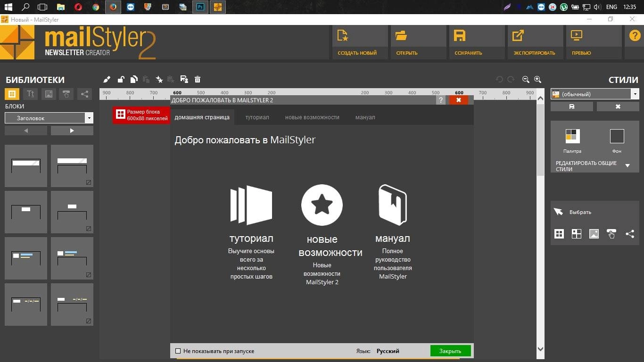Screen dimensions: 644x362
Task: Switch to домашняя страница tab
Action: point(202,117)
